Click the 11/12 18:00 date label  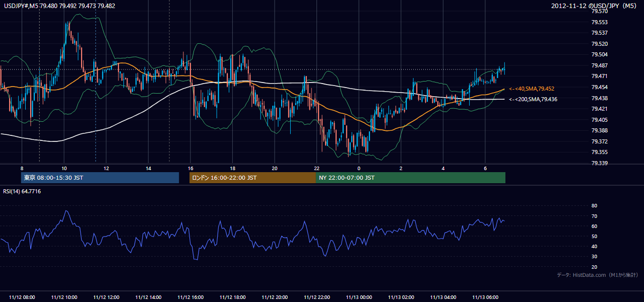point(232,297)
